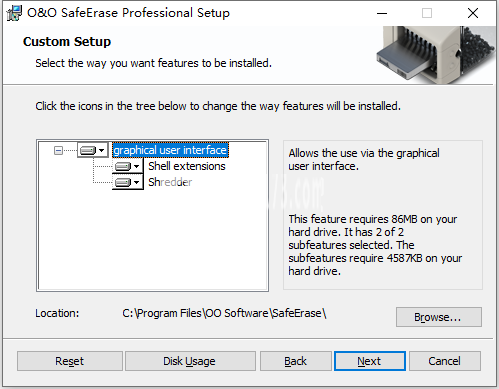Open Shell extensions feature drive icon
Image resolution: width=499 pixels, height=389 pixels.
pyautogui.click(x=123, y=166)
